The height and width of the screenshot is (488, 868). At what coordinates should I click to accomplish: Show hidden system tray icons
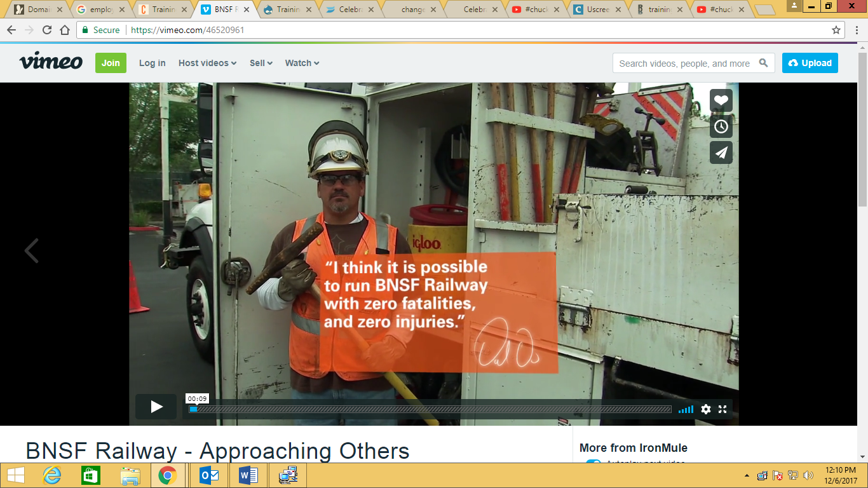747,475
